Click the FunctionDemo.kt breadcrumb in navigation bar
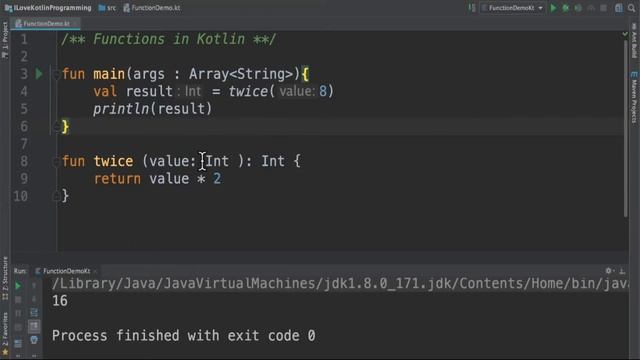 [152, 8]
